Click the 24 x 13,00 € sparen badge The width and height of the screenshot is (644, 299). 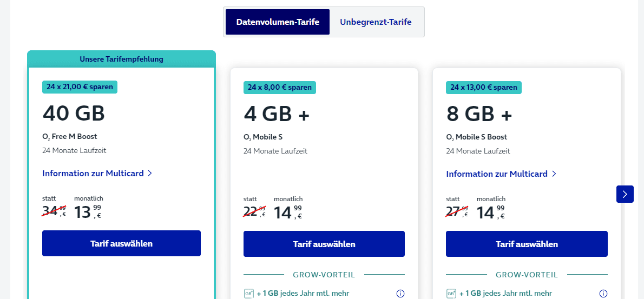pos(484,88)
